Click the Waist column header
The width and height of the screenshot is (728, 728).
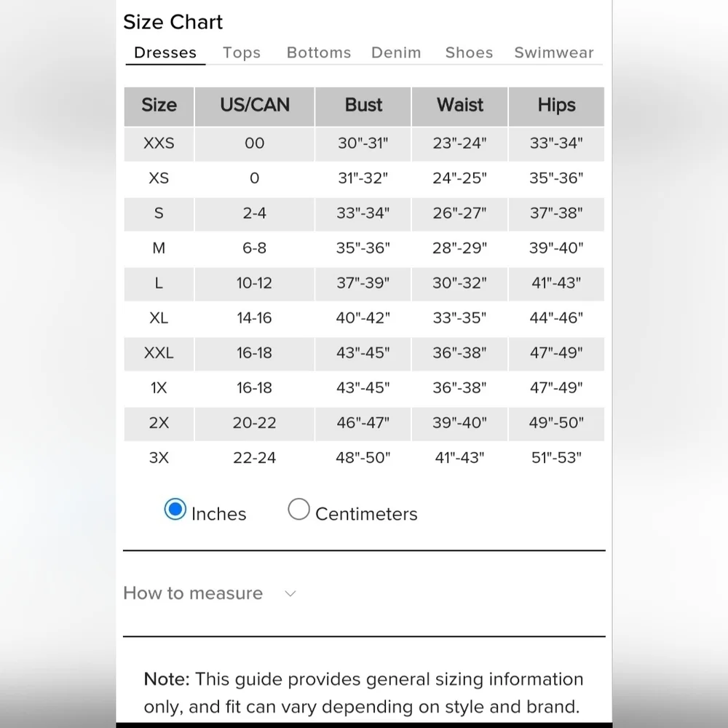(x=460, y=106)
